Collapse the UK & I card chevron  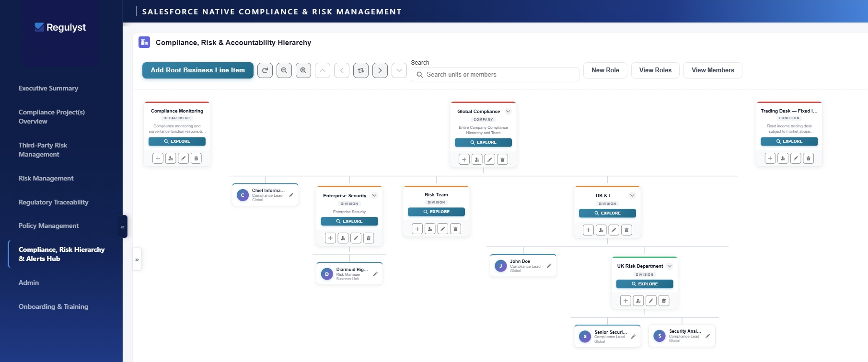632,195
